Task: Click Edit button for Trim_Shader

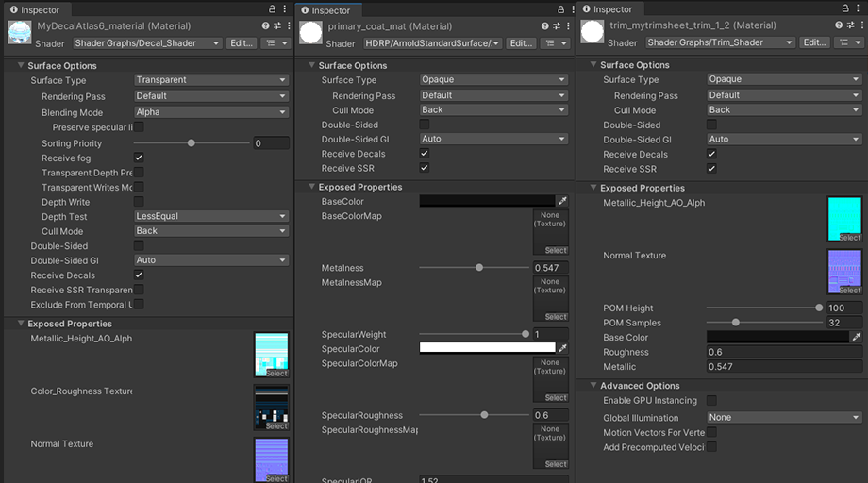Action: tap(811, 42)
